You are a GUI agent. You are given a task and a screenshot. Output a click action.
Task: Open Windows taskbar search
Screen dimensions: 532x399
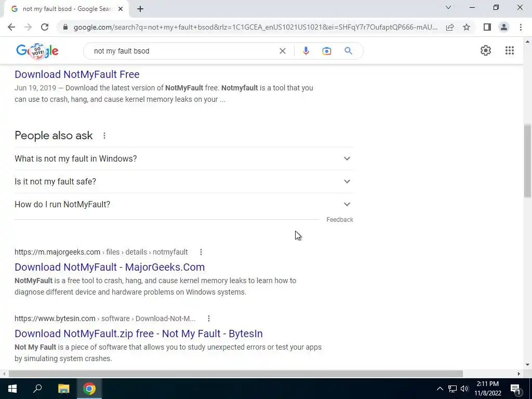tap(37, 389)
